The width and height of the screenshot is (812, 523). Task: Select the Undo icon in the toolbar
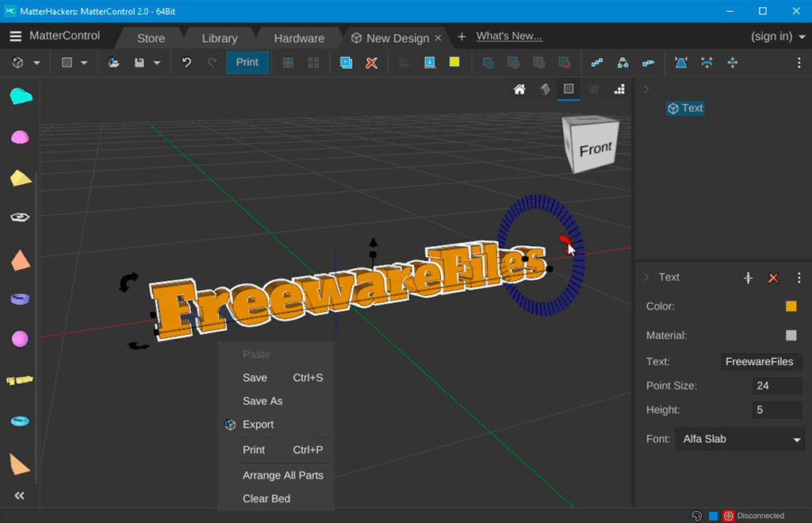coord(186,62)
